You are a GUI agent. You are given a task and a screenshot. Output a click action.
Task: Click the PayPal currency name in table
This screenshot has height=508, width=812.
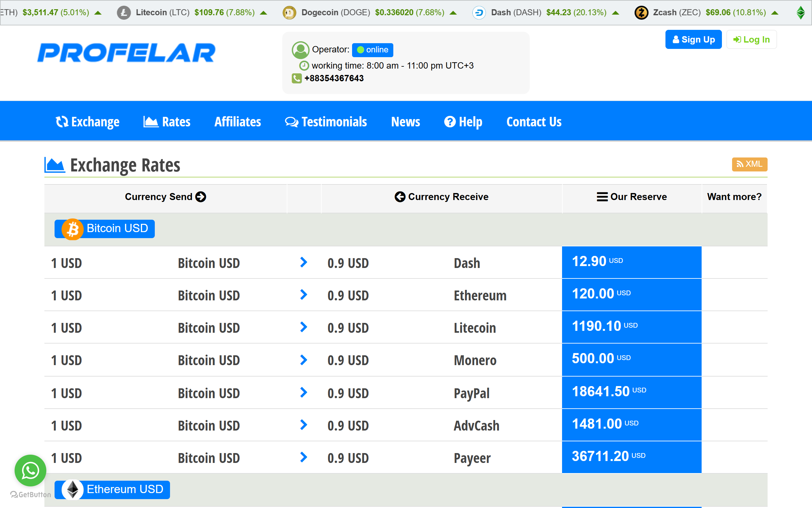pyautogui.click(x=471, y=393)
